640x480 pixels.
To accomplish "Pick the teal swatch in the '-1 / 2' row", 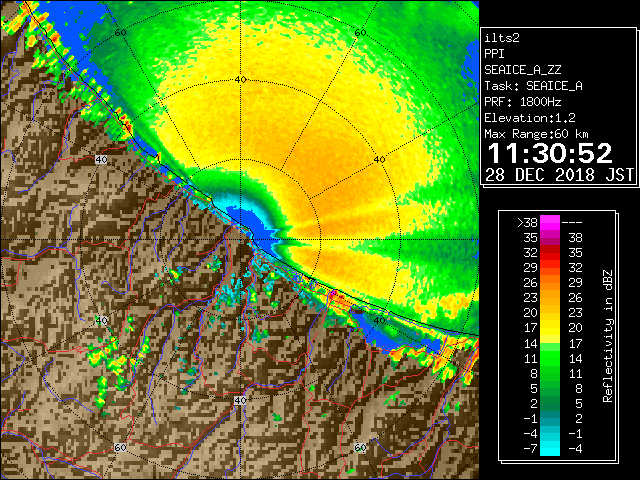I will coord(550,418).
